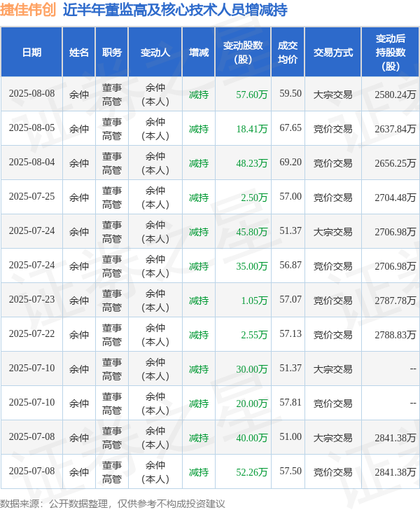Select the date cell 2025-07-23

32,300
